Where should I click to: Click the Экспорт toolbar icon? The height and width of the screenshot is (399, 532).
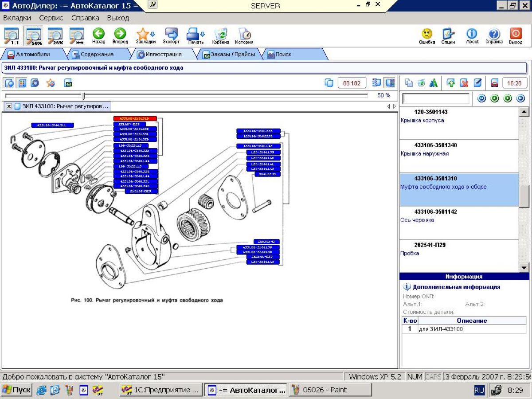coord(171,36)
